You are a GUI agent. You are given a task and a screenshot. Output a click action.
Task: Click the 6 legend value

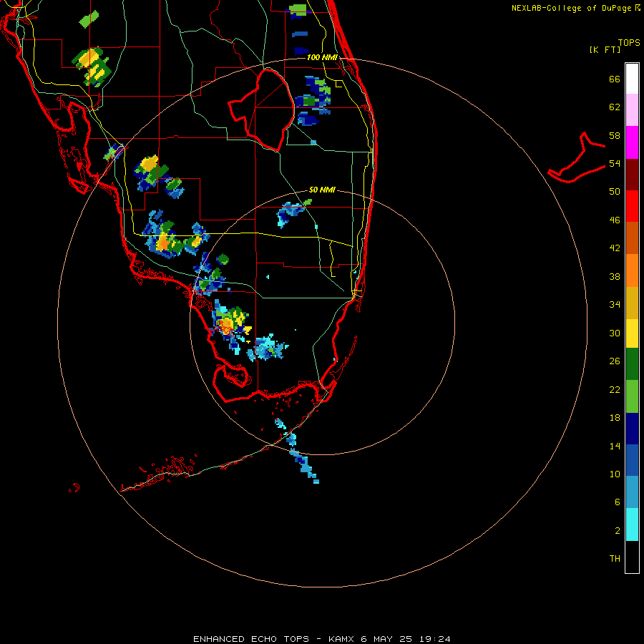(618, 502)
